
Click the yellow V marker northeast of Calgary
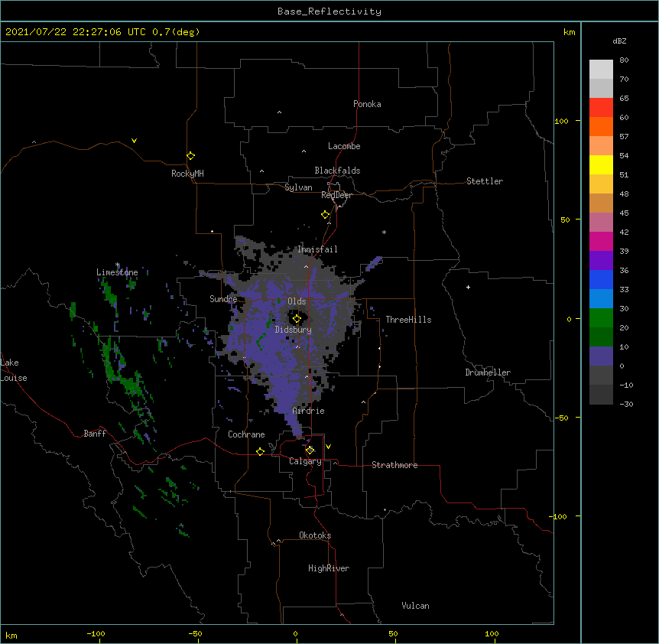328,447
